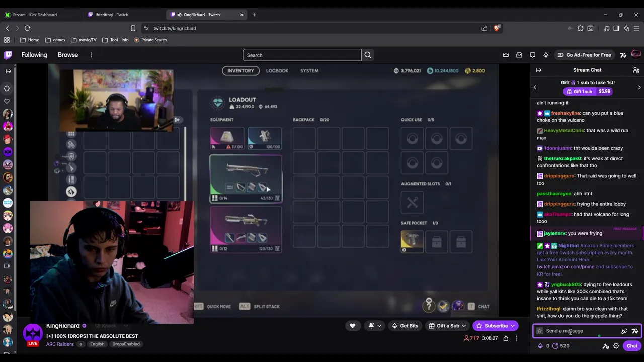644x362 pixels.
Task: Open a new browser tab
Action: (254, 15)
